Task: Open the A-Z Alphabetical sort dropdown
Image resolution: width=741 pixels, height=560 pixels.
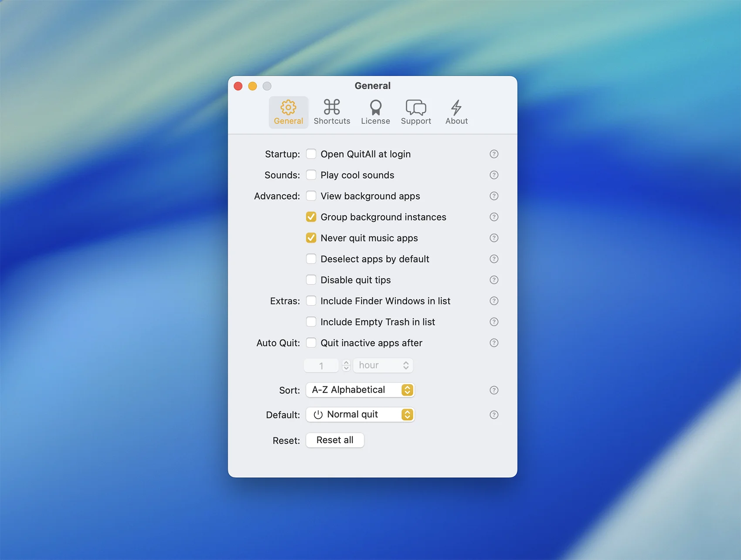Action: 360,390
